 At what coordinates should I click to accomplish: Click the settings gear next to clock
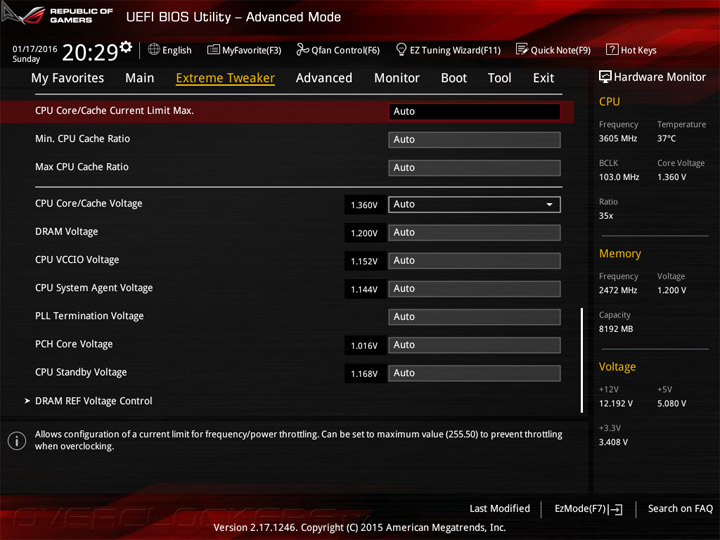[x=126, y=47]
